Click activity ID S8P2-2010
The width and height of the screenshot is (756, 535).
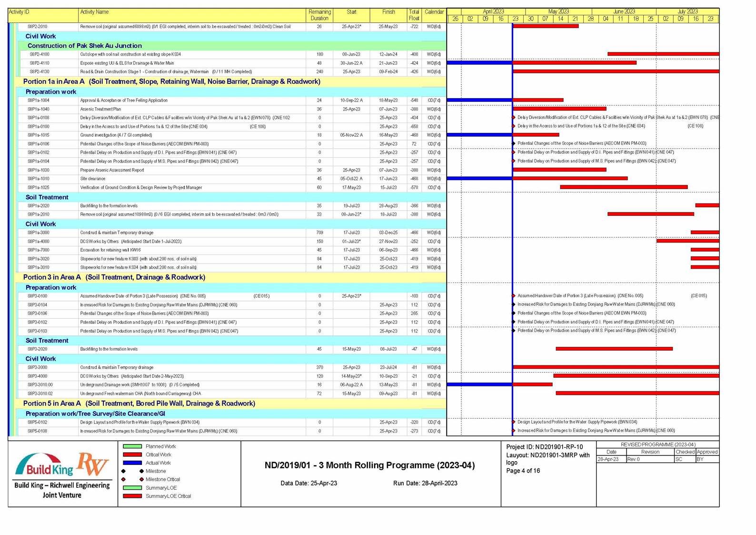[37, 27]
